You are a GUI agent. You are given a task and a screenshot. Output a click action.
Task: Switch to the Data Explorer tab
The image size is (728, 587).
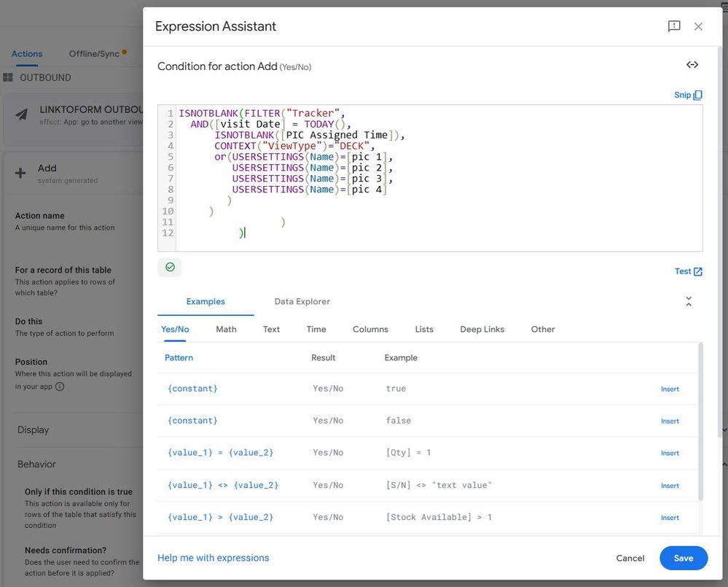coord(302,301)
